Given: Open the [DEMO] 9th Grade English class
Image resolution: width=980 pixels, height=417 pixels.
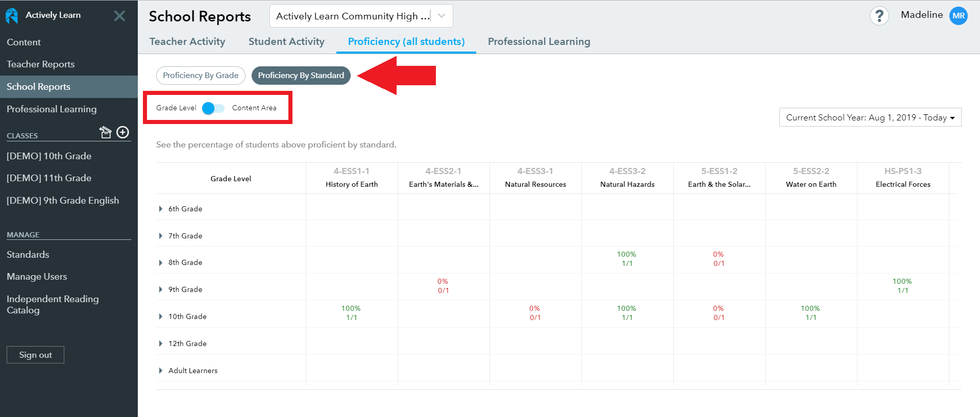Looking at the screenshot, I should pyautogui.click(x=63, y=201).
